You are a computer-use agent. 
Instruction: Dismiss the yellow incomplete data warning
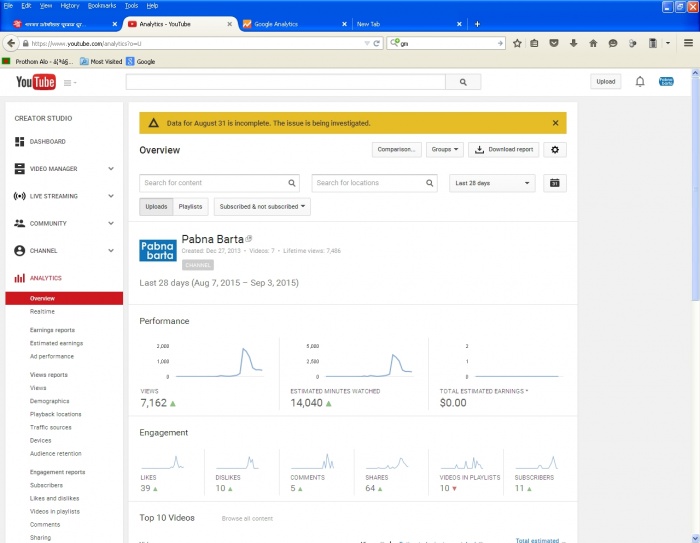click(x=555, y=123)
